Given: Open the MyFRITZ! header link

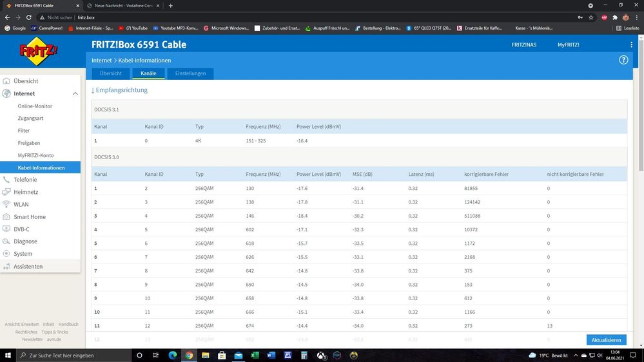Looking at the screenshot, I should [568, 45].
